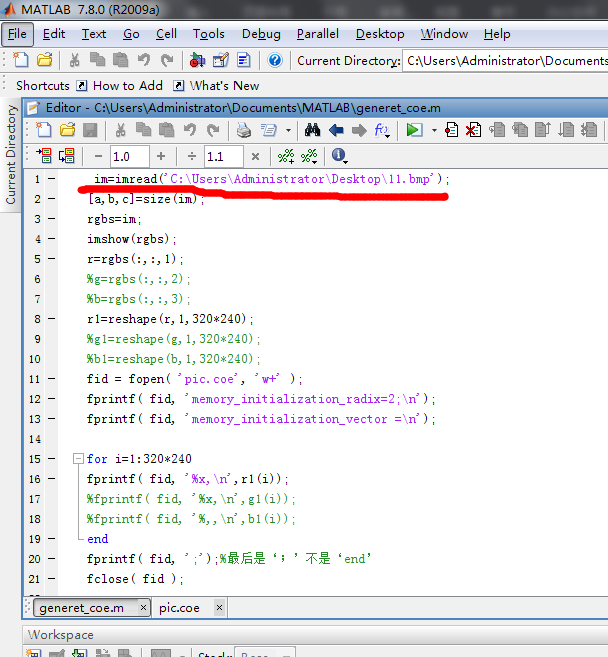Open the Parallel menu
The image size is (608, 657).
(x=318, y=34)
